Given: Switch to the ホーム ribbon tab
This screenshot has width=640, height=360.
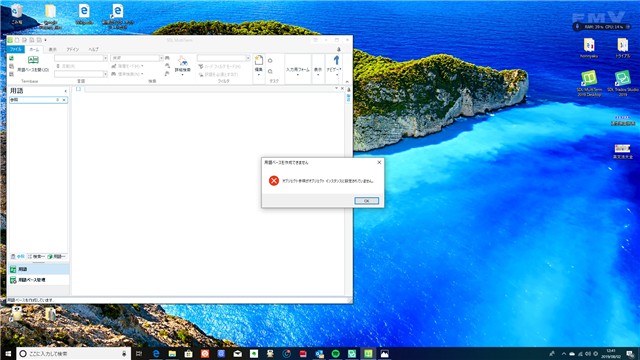Looking at the screenshot, I should pos(34,49).
